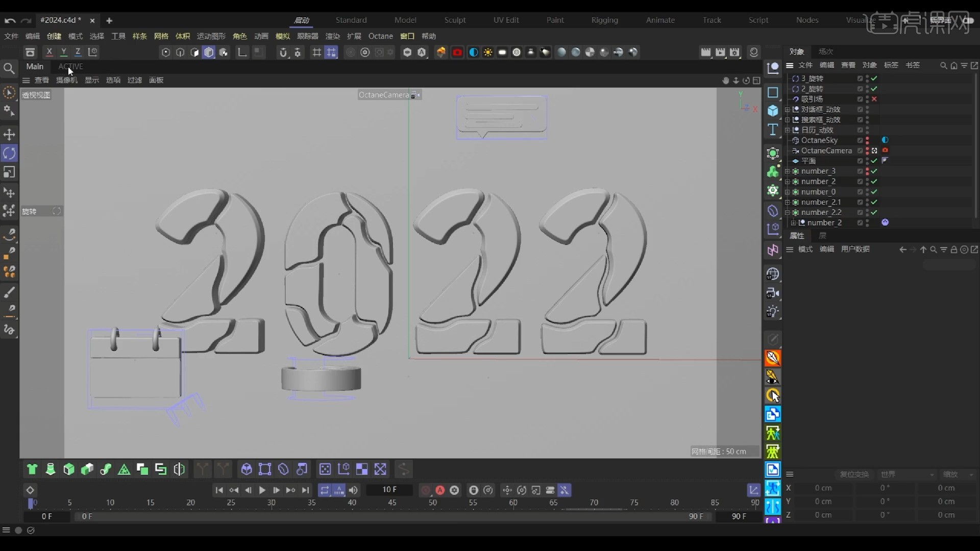Click the gear generator icon in palette

point(773,191)
